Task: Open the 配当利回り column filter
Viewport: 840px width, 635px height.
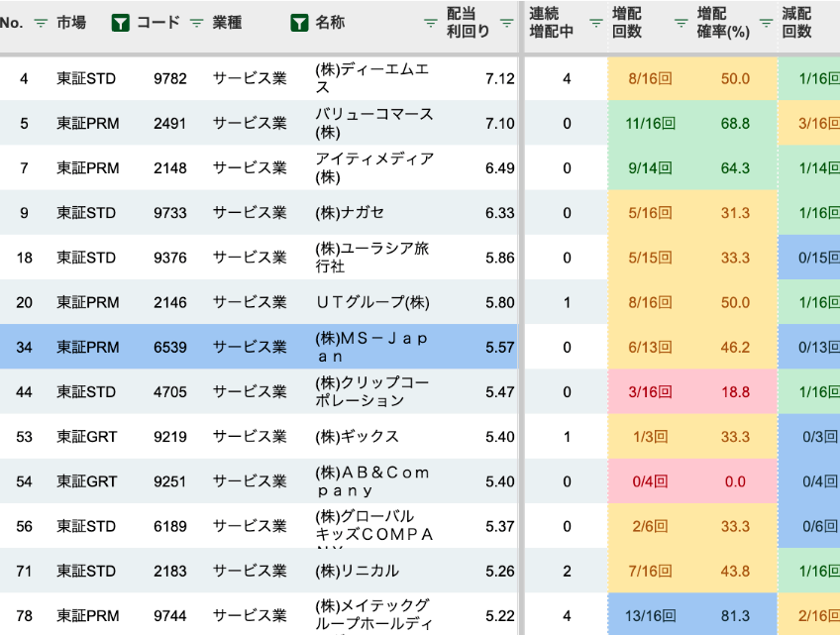Action: click(x=506, y=23)
